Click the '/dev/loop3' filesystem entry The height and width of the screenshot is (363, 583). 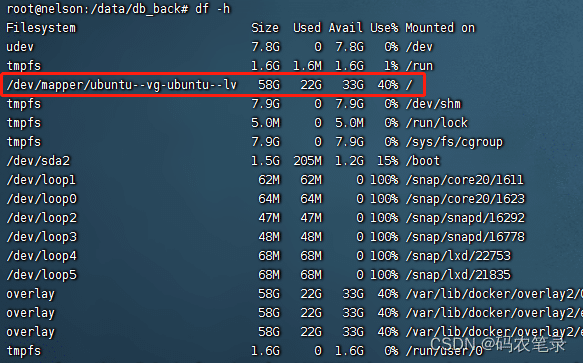pos(41,237)
